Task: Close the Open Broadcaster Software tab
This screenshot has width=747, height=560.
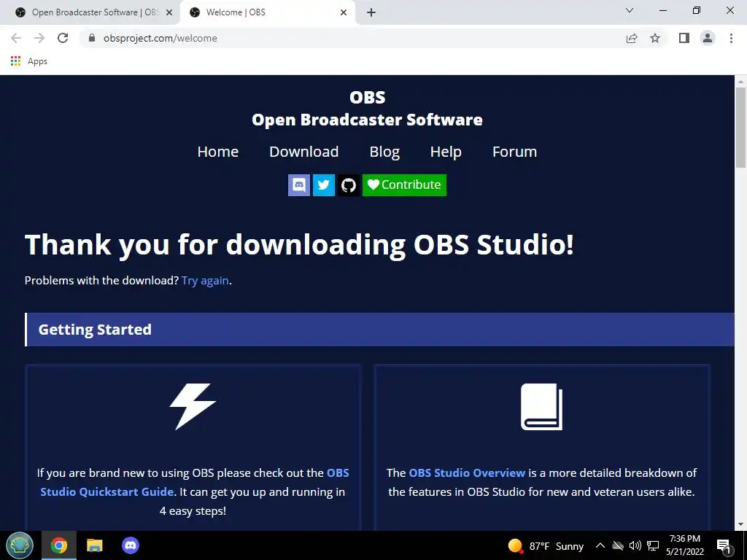Action: coord(169,12)
